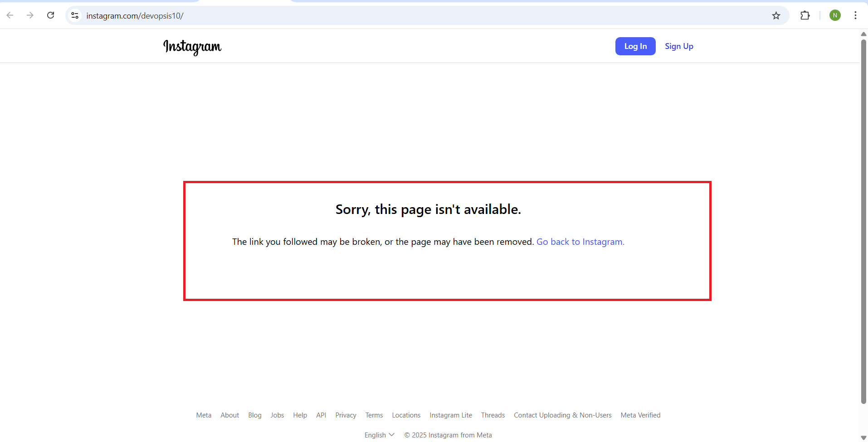Screen dimensions: 868x442
Task: Click the address bar URL field
Action: click(408, 15)
